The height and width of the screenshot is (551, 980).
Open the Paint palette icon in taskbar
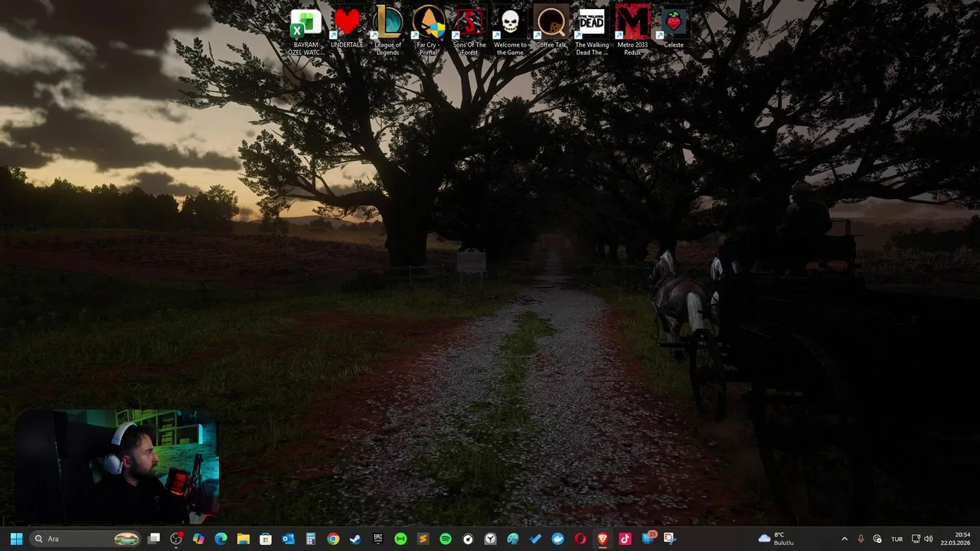pos(513,539)
